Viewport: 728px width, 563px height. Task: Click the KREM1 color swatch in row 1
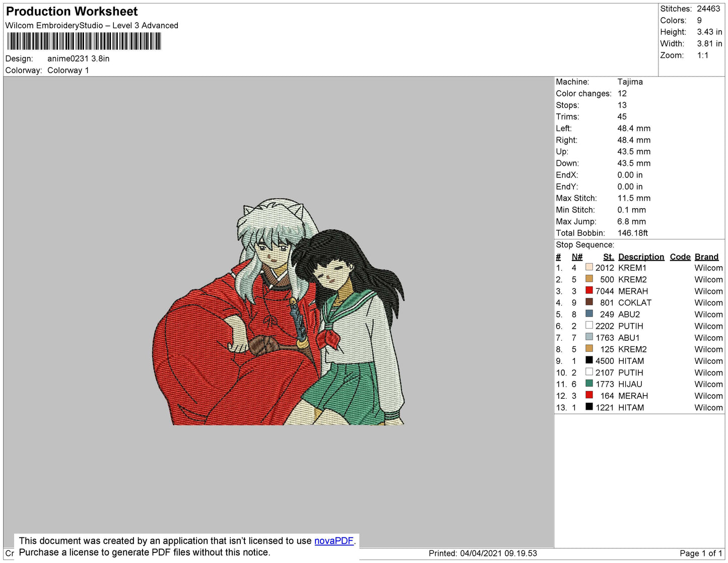(589, 267)
